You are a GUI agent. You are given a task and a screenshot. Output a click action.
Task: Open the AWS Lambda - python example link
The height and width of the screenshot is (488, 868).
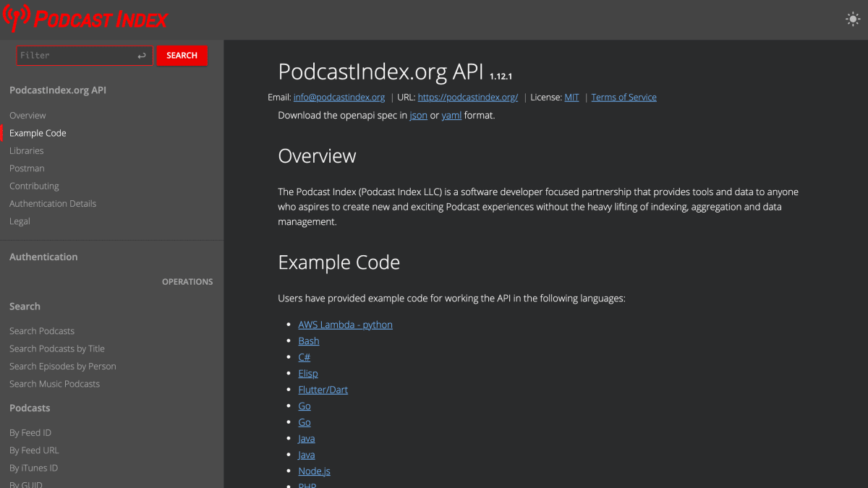[345, 325]
